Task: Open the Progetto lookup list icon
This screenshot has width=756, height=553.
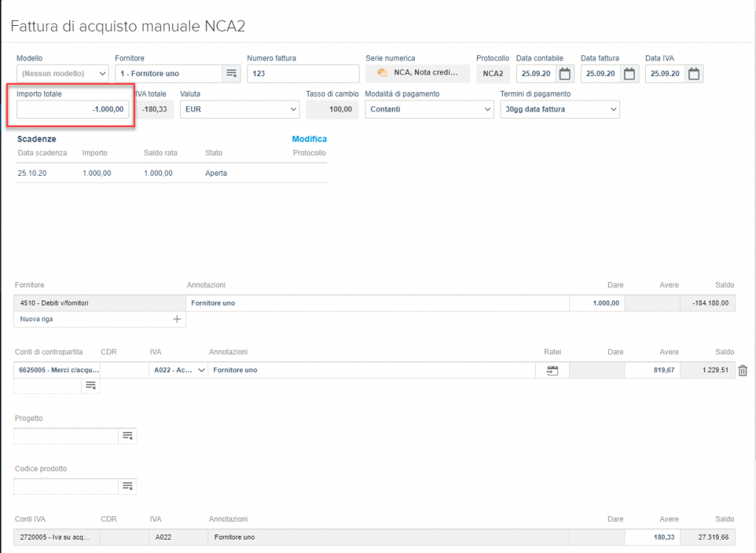Action: (128, 436)
